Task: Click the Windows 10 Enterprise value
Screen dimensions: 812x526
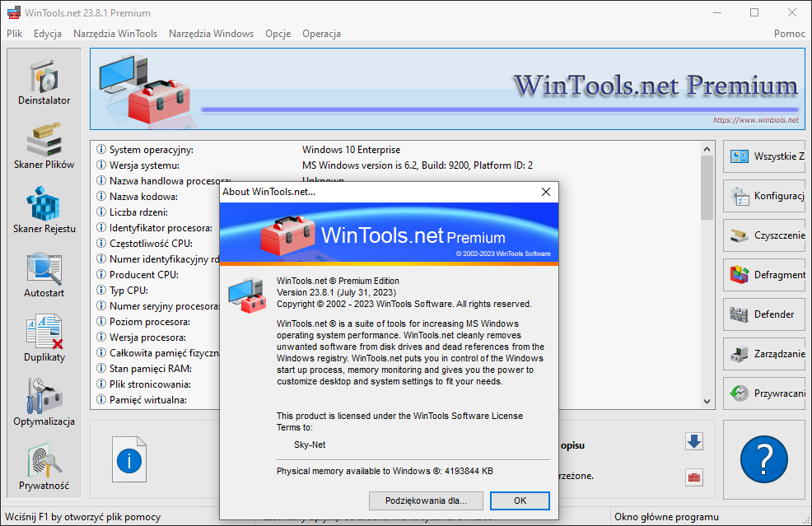Action: click(351, 150)
